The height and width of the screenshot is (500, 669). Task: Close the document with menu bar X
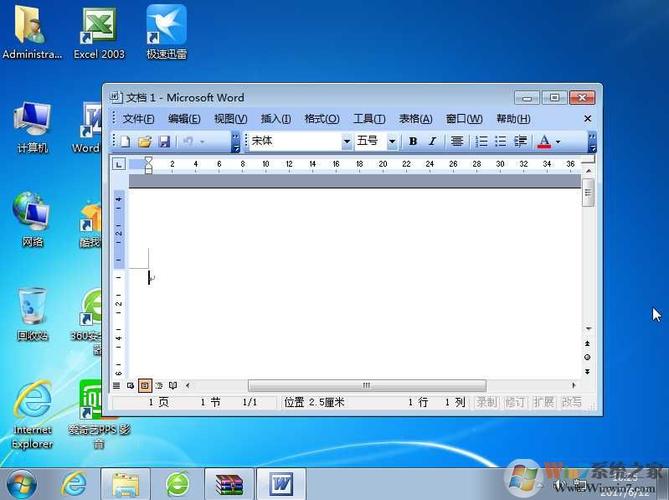pyautogui.click(x=588, y=118)
